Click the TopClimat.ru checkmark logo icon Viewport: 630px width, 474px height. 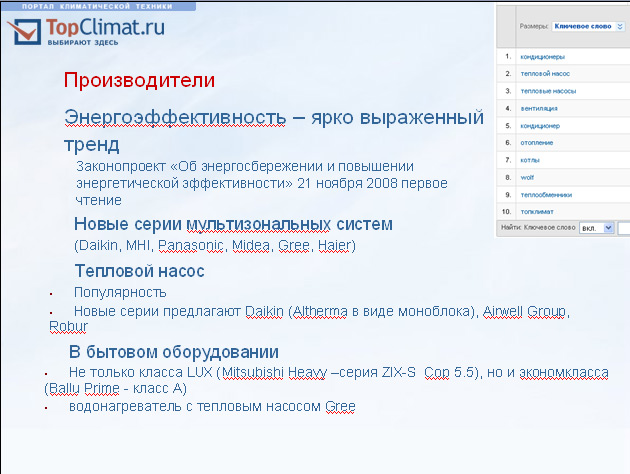(22, 32)
